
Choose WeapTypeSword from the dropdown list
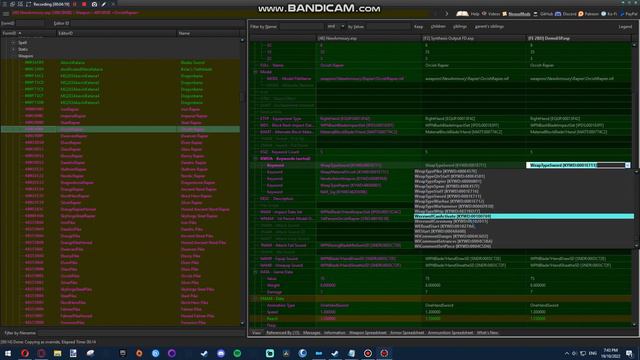[x=448, y=196]
